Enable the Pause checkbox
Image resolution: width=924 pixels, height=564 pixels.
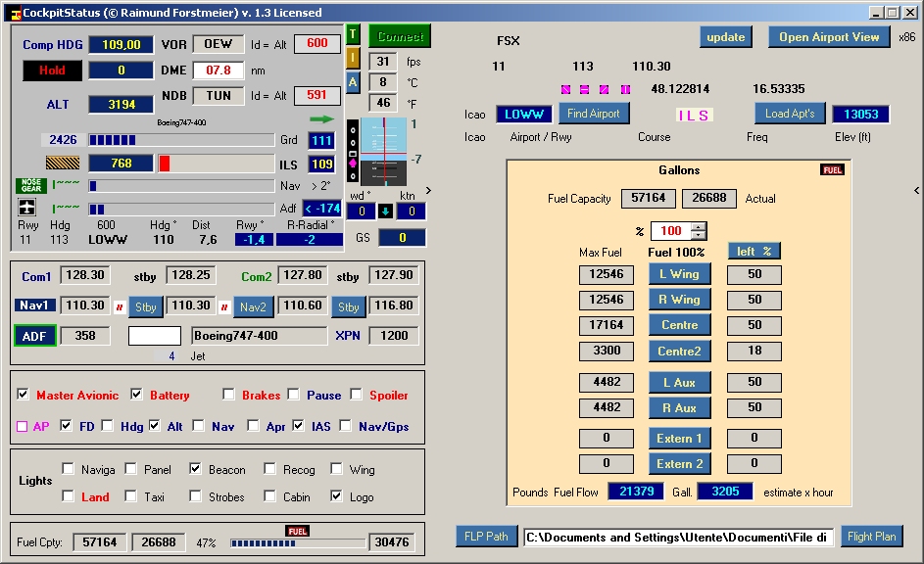tap(293, 394)
